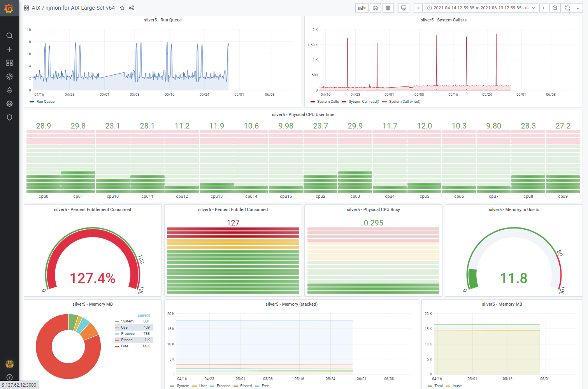Screen dimensions: 588x389
Task: Shift time range backward with left arrow
Action: pos(418,8)
